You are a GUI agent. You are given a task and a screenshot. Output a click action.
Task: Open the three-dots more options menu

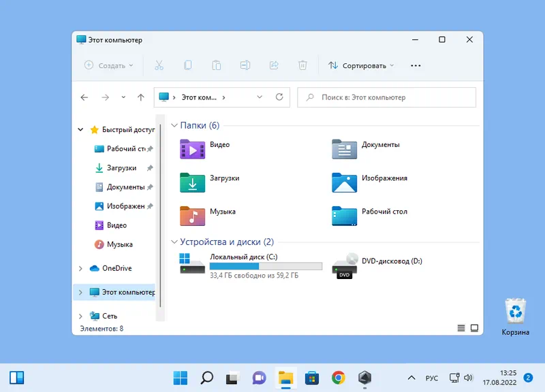(x=416, y=66)
